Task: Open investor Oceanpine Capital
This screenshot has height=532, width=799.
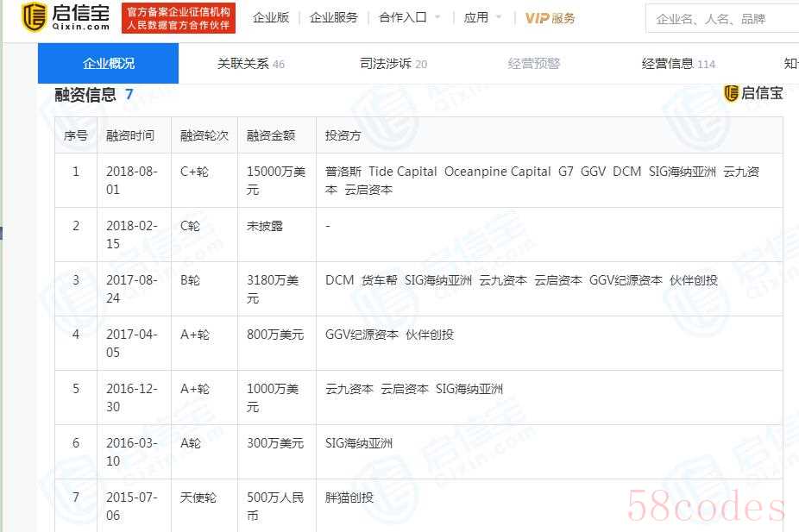Action: point(497,172)
